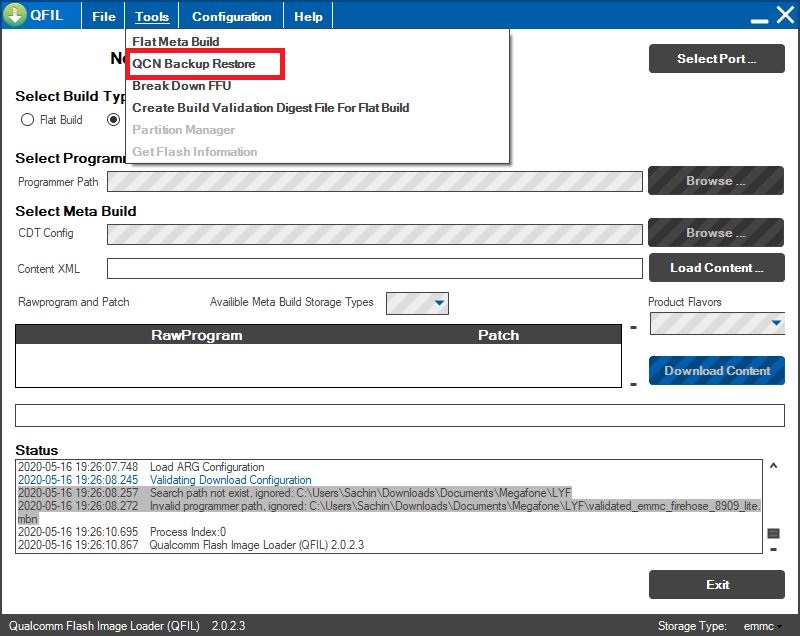Screen dimensions: 800x636
Task: Click Browse button for CDT Config
Action: pyautogui.click(x=716, y=233)
